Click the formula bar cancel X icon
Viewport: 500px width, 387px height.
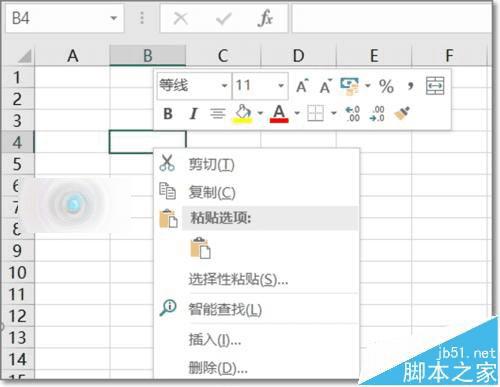coord(181,18)
